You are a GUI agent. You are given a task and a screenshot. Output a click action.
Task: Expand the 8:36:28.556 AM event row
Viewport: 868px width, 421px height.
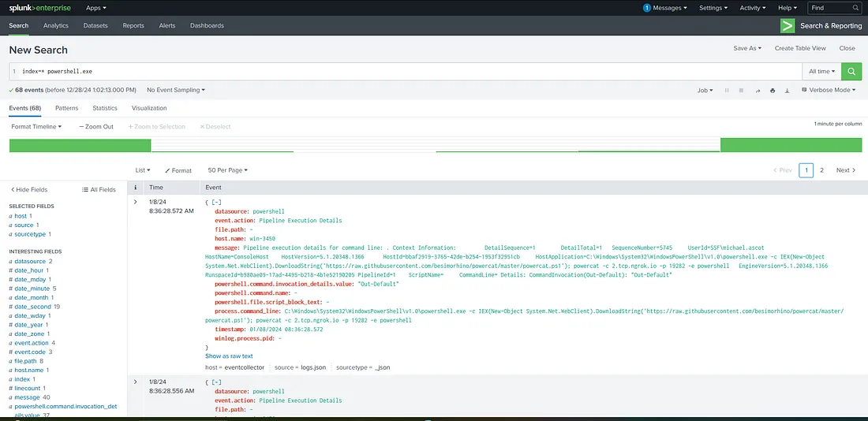135,382
